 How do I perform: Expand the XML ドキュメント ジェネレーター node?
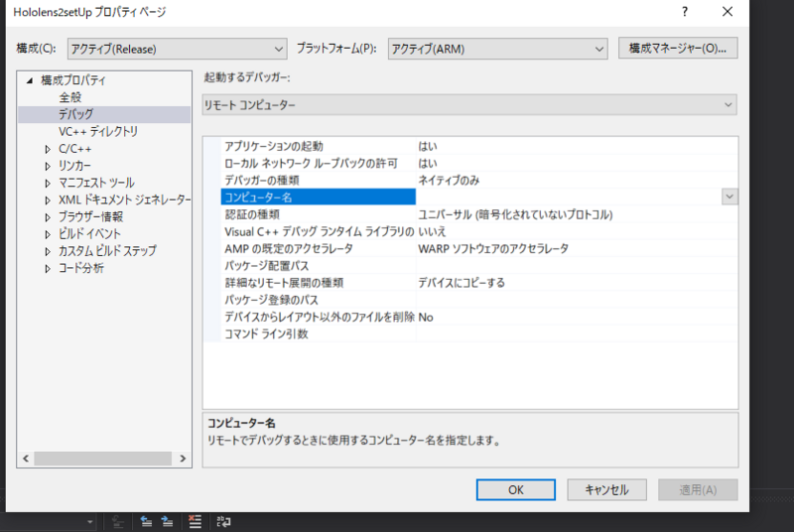(x=48, y=200)
